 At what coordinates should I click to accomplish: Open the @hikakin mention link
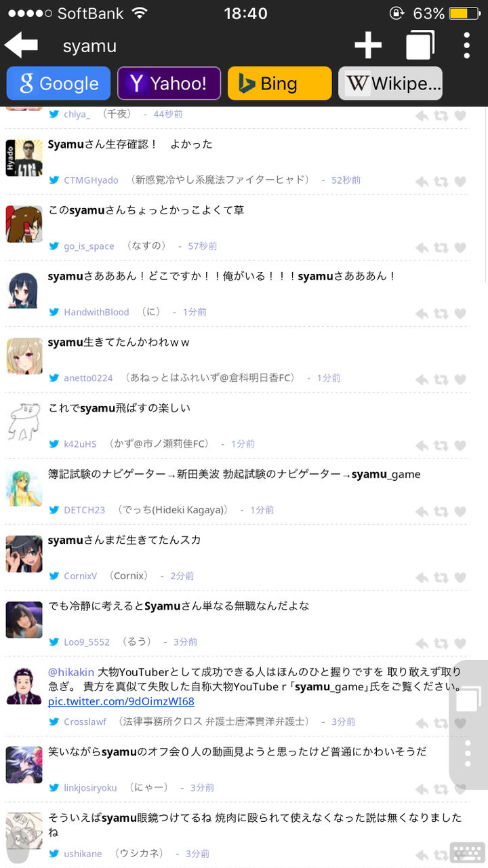pos(71,672)
